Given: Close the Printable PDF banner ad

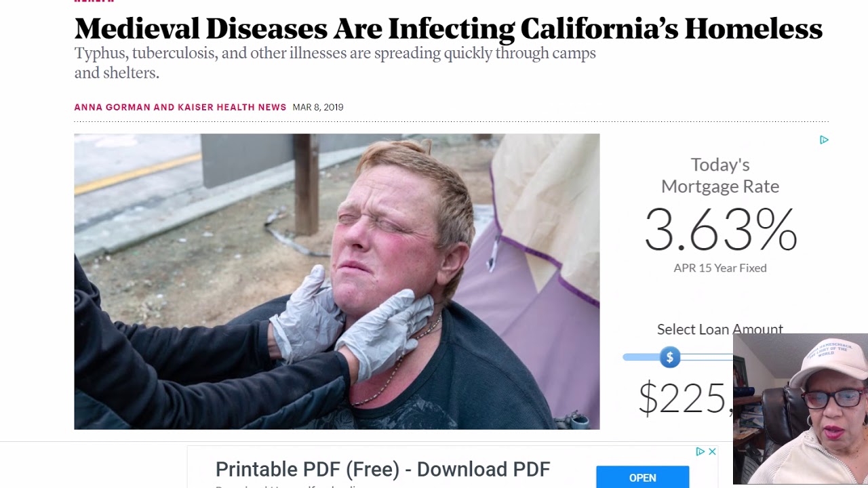Looking at the screenshot, I should pos(712,451).
